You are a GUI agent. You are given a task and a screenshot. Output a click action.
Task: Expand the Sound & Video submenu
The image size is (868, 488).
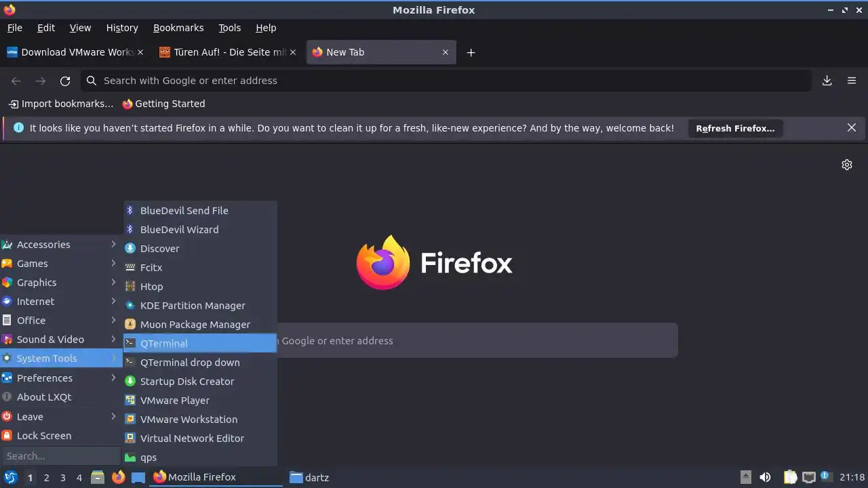click(x=60, y=340)
